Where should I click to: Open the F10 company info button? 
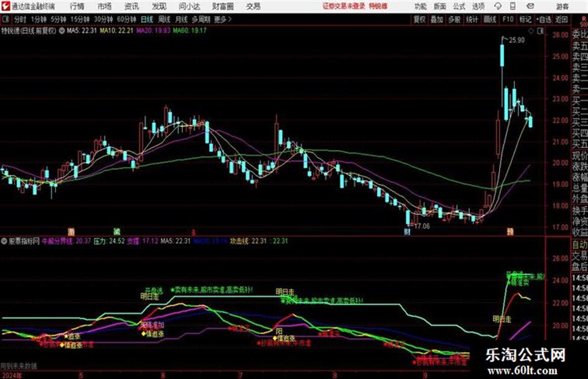coord(508,19)
